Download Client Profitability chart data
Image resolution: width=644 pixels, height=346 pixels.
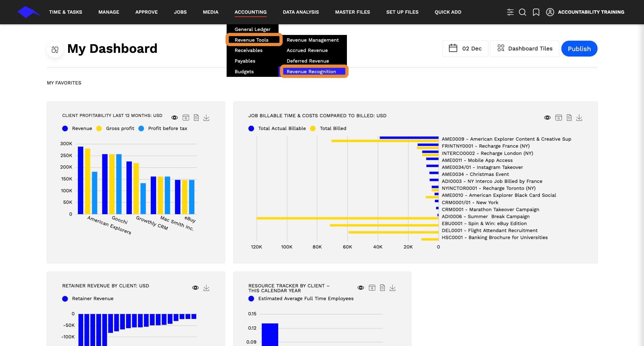[207, 118]
